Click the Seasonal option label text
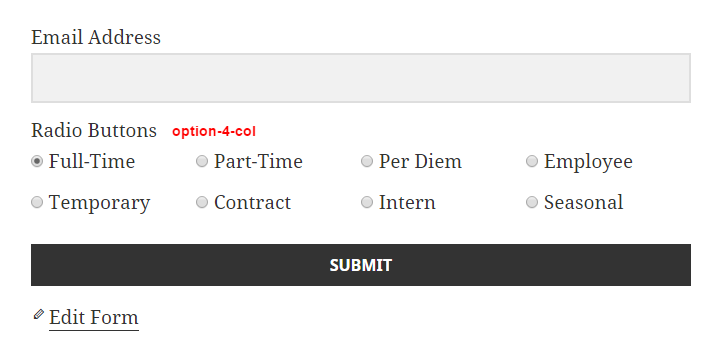This screenshot has width=726, height=364. tap(583, 202)
